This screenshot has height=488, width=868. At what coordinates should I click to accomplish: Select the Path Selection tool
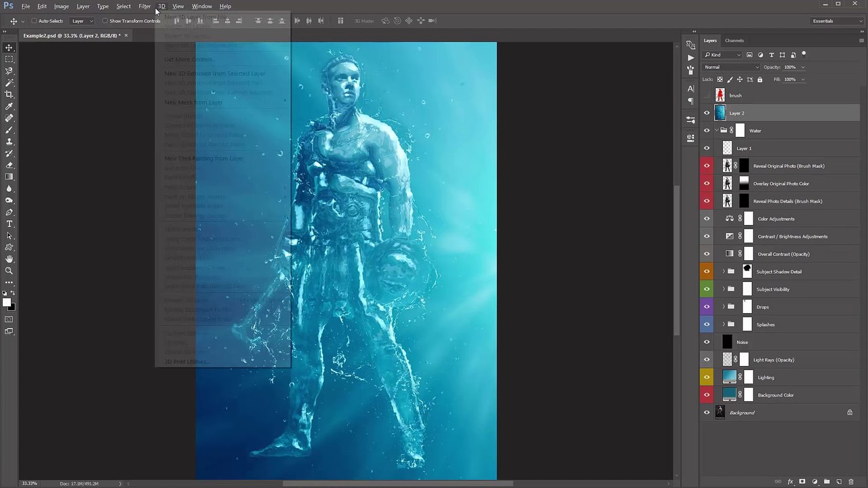pyautogui.click(x=9, y=235)
